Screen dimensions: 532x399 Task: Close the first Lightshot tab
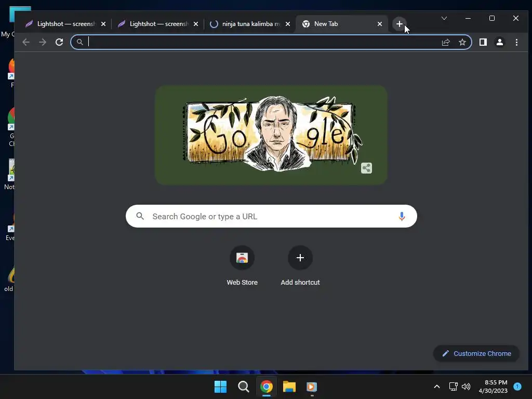pos(103,24)
